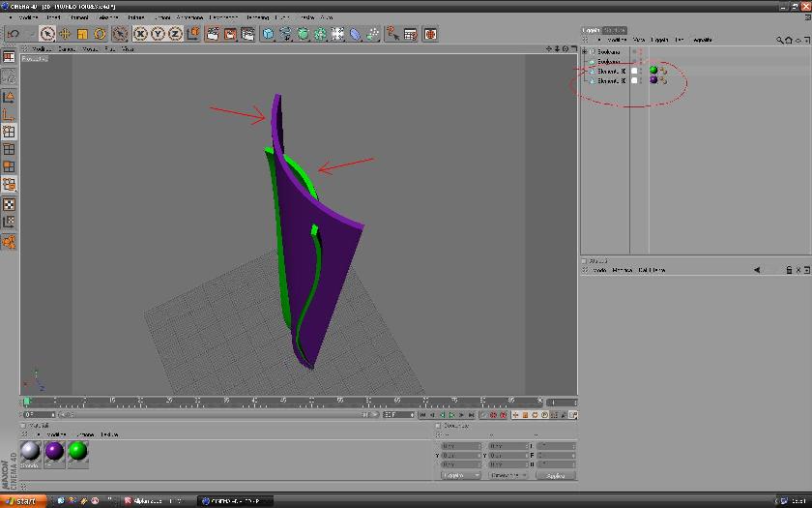Select the Move tool in the toolbar
The image size is (812, 508).
(65, 34)
